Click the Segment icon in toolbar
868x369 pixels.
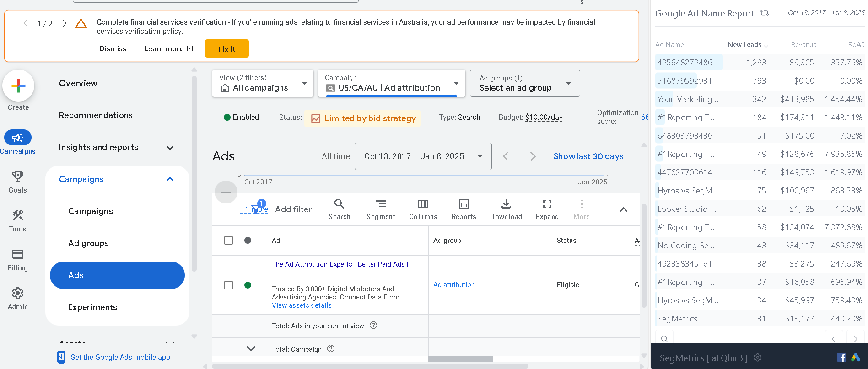pyautogui.click(x=381, y=204)
